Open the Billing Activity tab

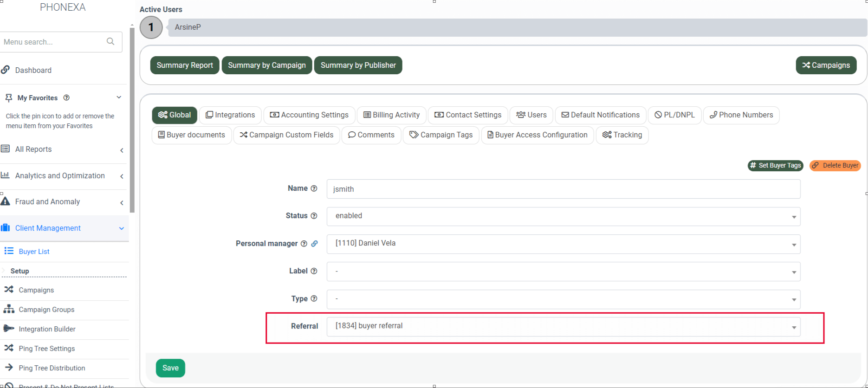[391, 115]
